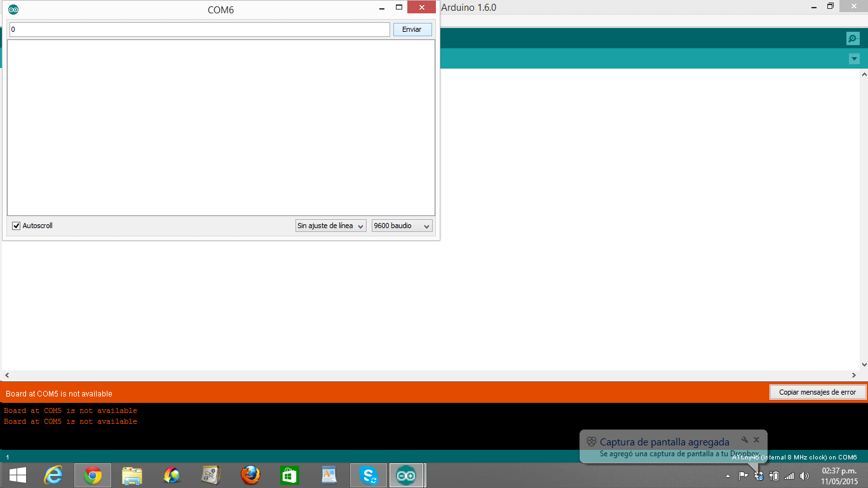Click 'Copiar mensajes de error' button
Viewport: 868px width, 488px height.
[x=817, y=392]
